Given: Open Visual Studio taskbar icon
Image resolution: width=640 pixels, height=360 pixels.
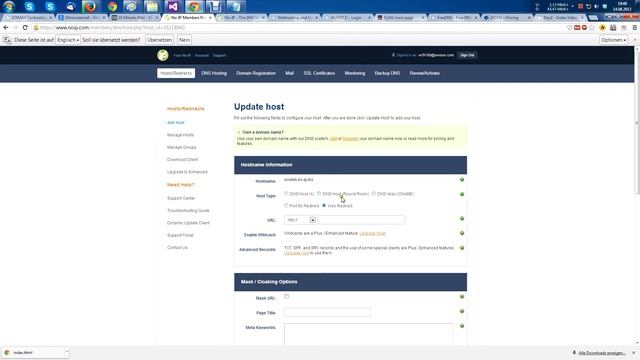Looking at the screenshot, I should click(x=173, y=6).
